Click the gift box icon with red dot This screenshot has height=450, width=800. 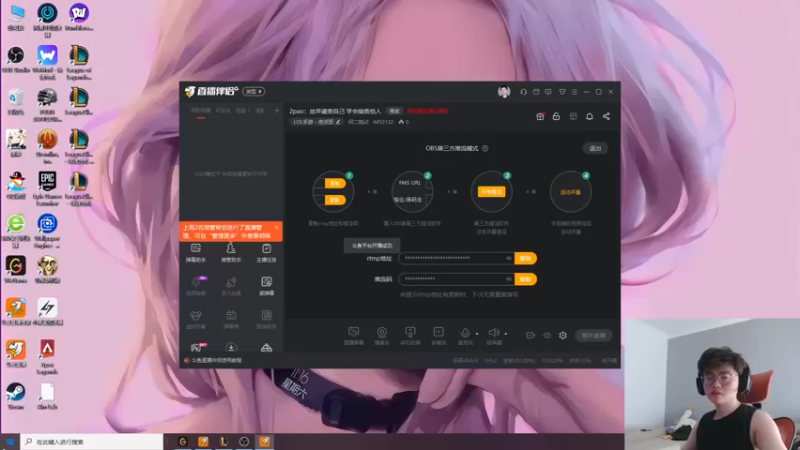click(x=540, y=116)
